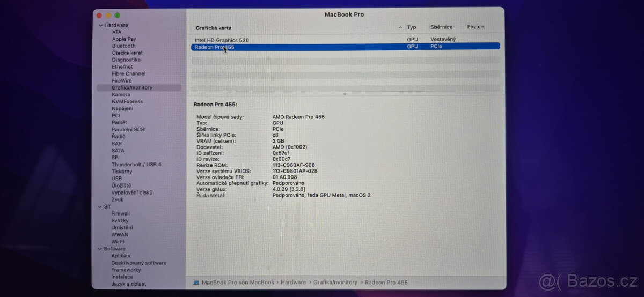Open Aplikace under Software

[121, 256]
